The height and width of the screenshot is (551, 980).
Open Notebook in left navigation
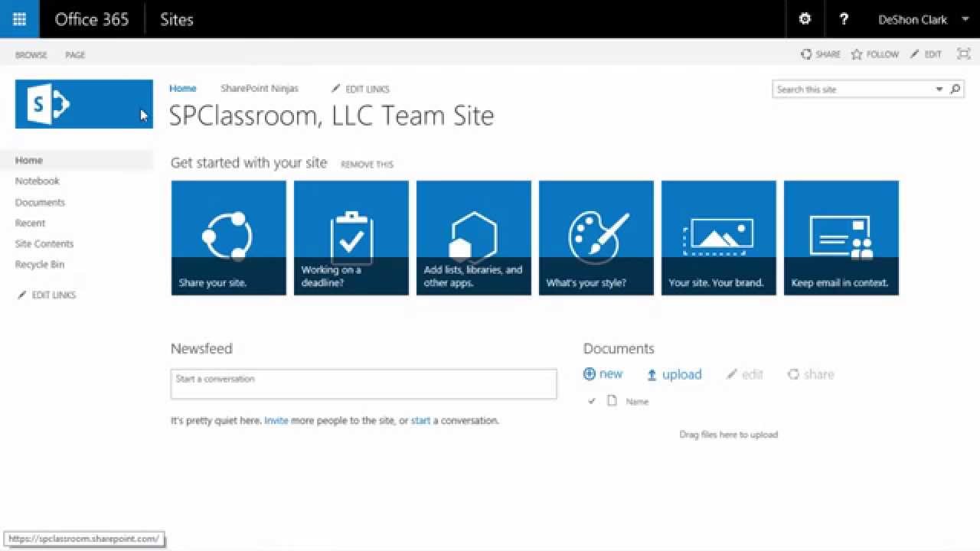(38, 181)
